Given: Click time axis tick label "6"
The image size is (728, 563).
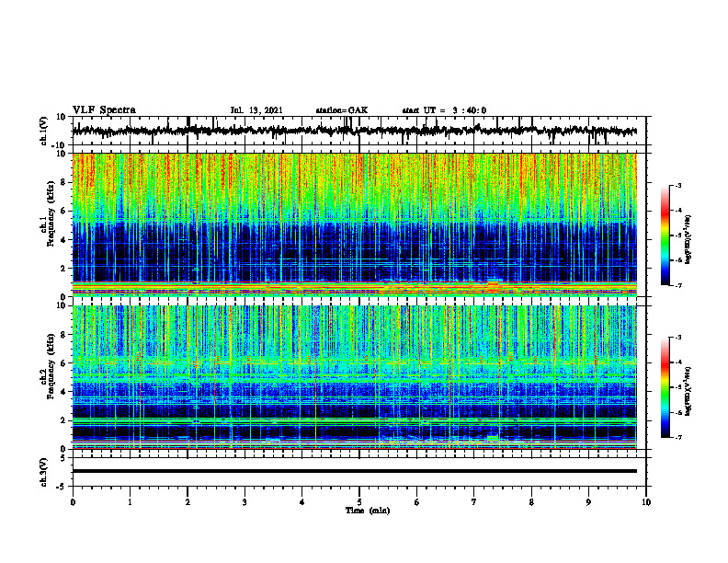Looking at the screenshot, I should tap(417, 502).
